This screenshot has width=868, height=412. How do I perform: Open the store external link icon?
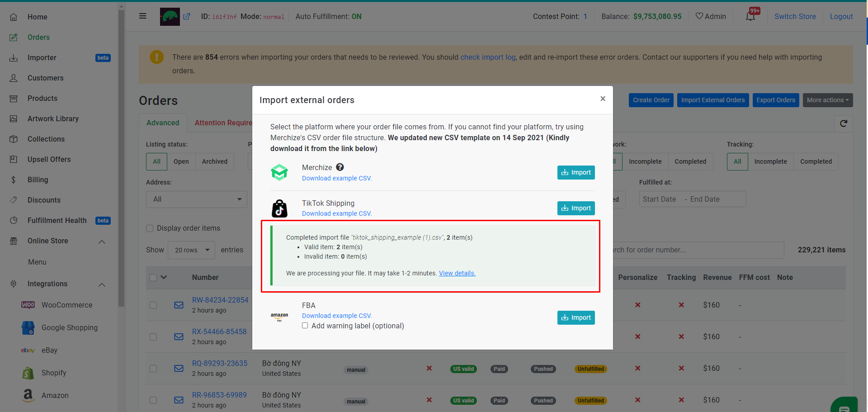point(187,16)
